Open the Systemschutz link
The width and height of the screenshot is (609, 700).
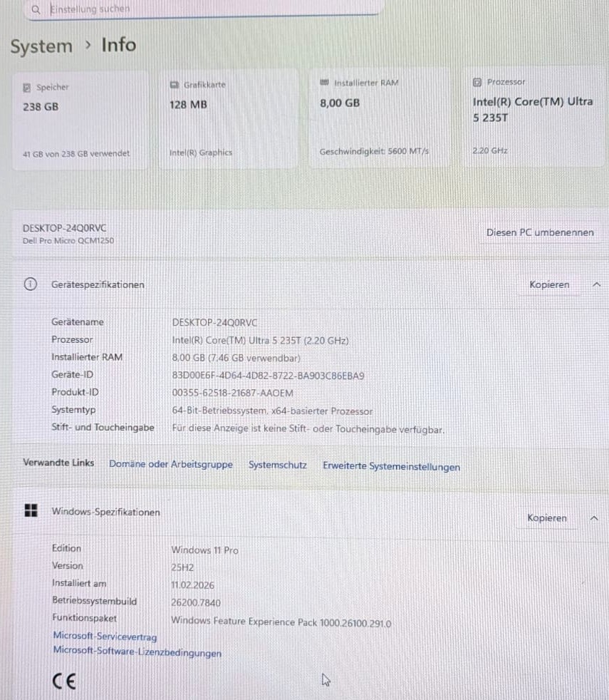click(278, 465)
